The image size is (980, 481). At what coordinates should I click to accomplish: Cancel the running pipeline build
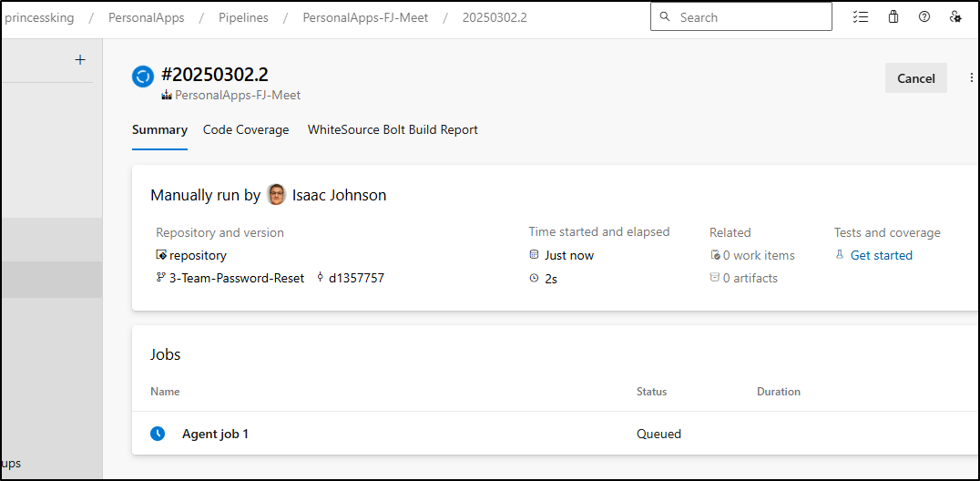coord(915,78)
